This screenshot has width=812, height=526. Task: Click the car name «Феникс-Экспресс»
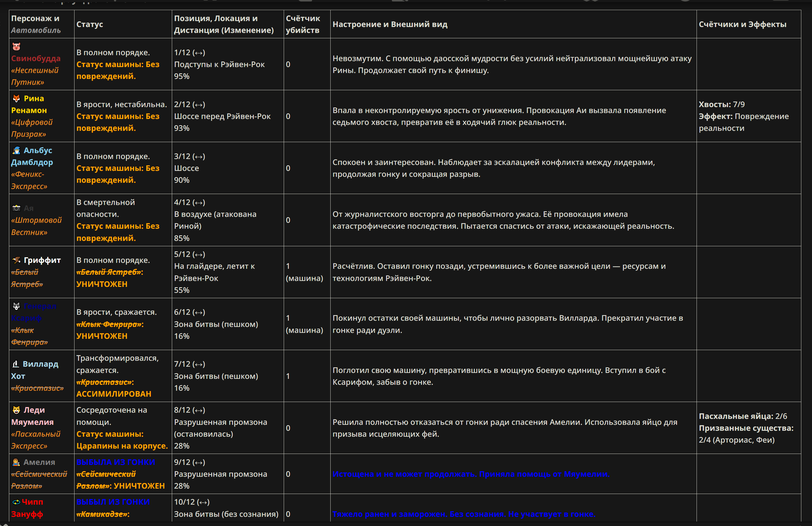[29, 180]
